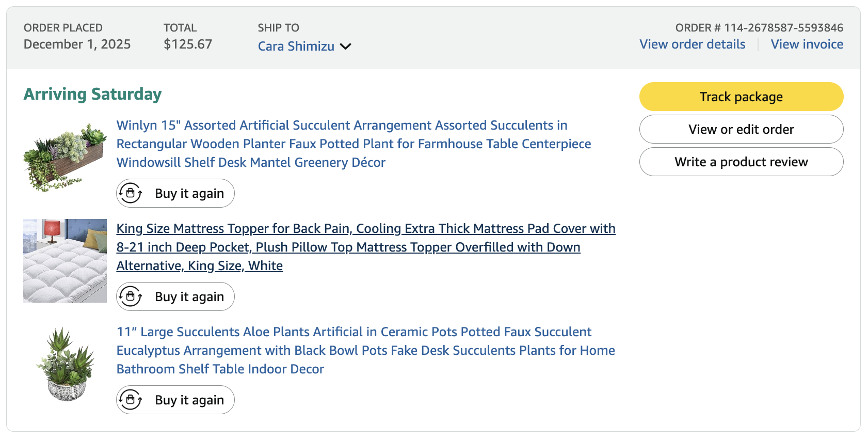
Task: Click Write a product review
Action: tap(741, 162)
